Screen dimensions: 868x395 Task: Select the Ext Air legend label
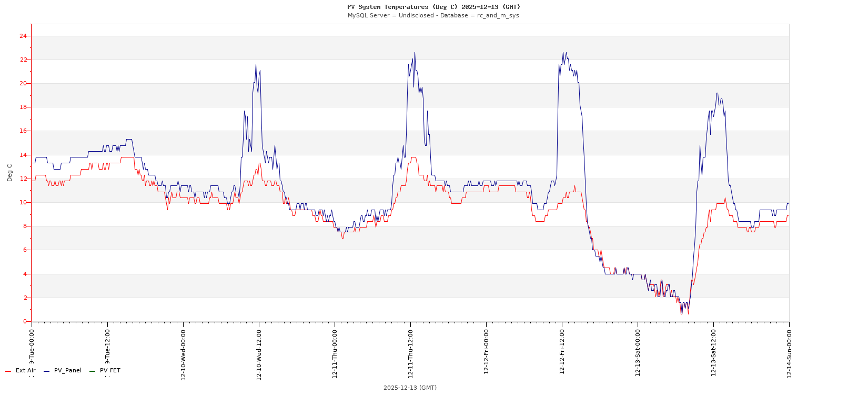tap(25, 371)
